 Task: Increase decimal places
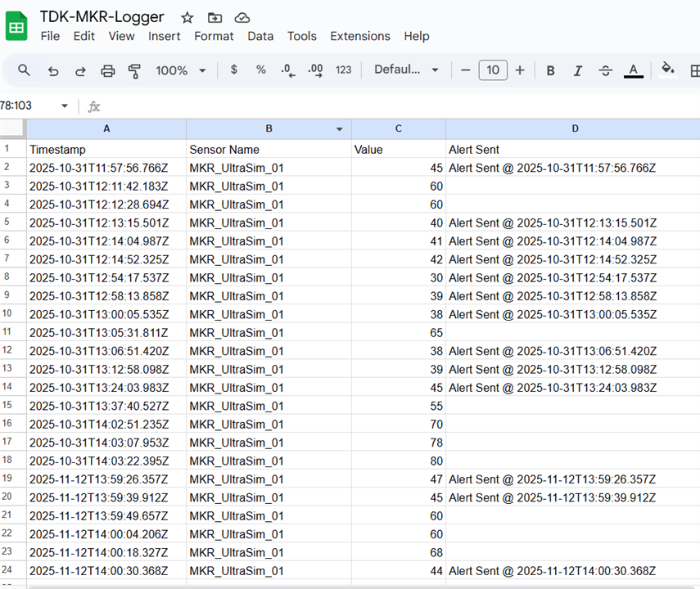[x=316, y=70]
